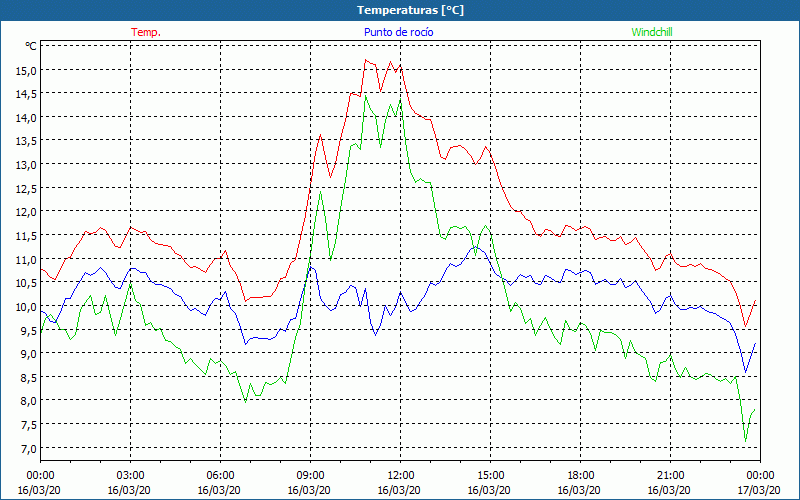Click the '8,0' y-axis value
800x500 pixels.
point(29,402)
